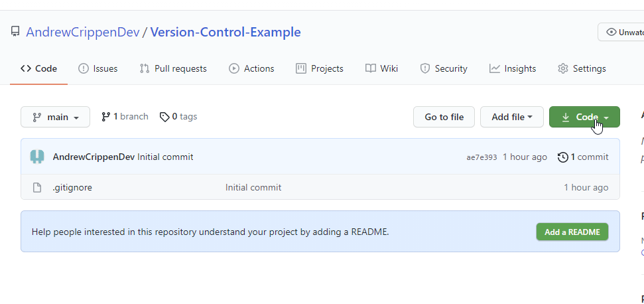Click the Go to file button
This screenshot has width=644, height=304.
pyautogui.click(x=444, y=117)
